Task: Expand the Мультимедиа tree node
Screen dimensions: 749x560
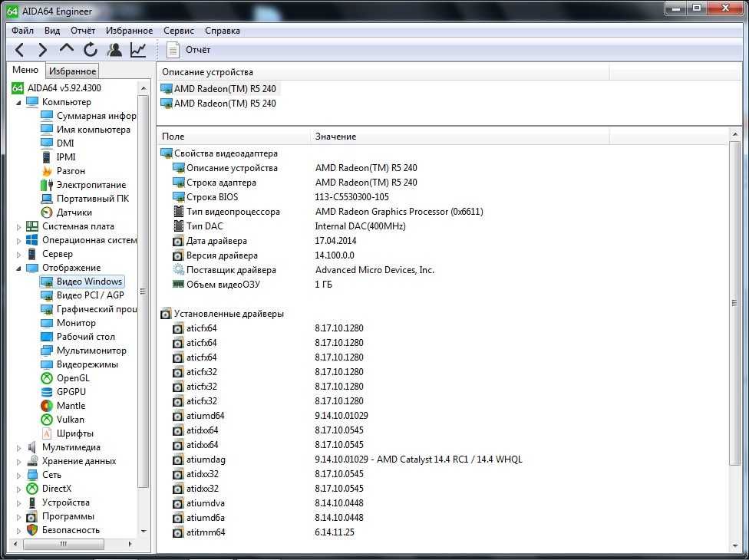Action: coord(18,448)
